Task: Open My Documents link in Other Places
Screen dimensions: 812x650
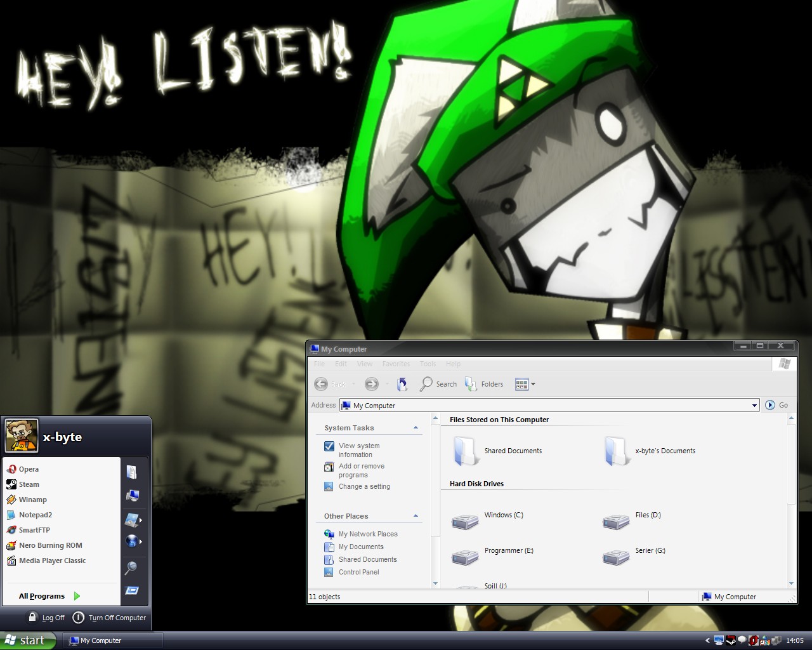Action: [361, 547]
